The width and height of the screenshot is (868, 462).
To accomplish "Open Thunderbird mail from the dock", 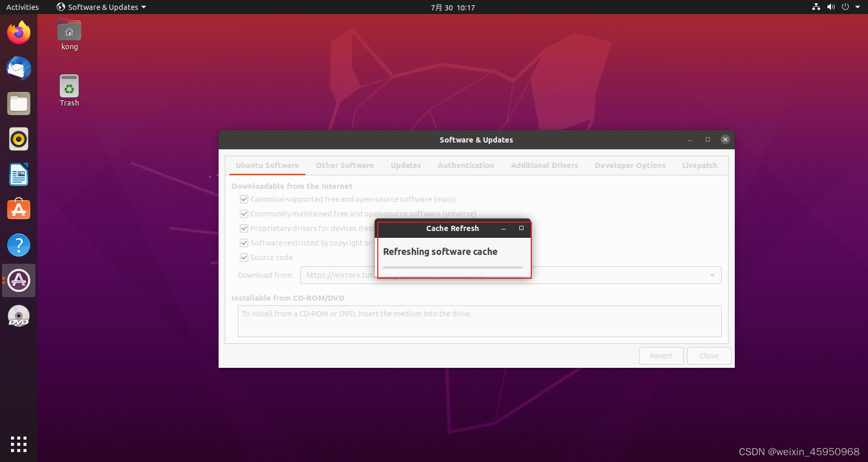I will (x=19, y=68).
